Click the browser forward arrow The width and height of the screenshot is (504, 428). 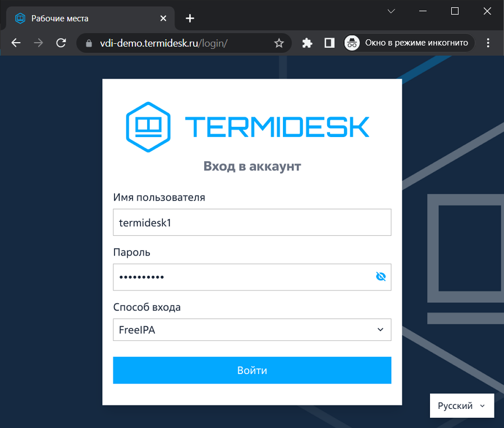38,43
